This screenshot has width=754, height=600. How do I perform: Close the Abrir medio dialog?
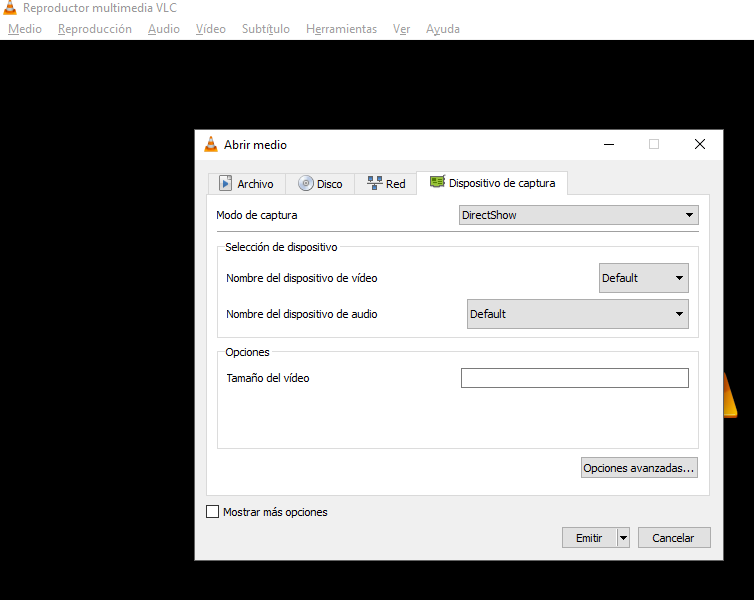click(x=700, y=144)
